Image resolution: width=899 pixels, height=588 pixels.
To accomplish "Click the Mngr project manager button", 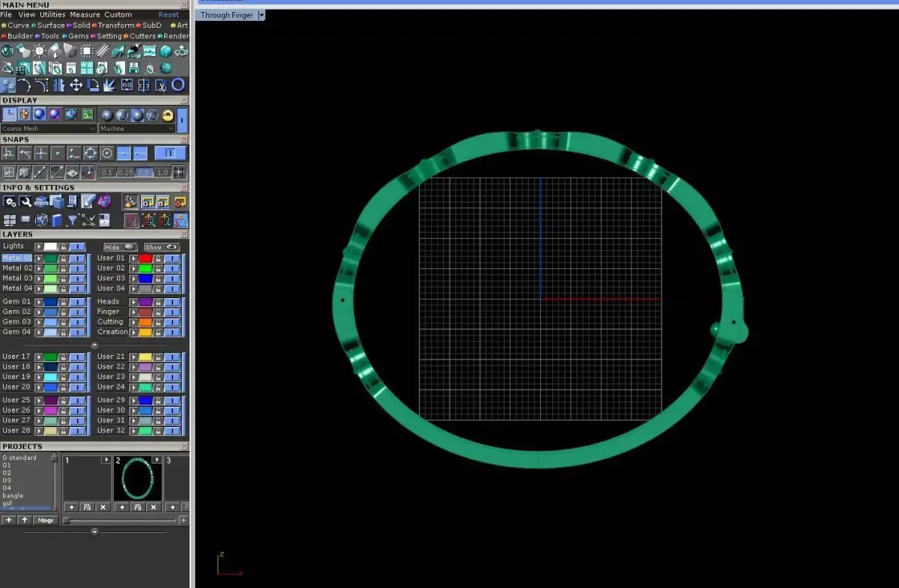I will click(x=46, y=520).
